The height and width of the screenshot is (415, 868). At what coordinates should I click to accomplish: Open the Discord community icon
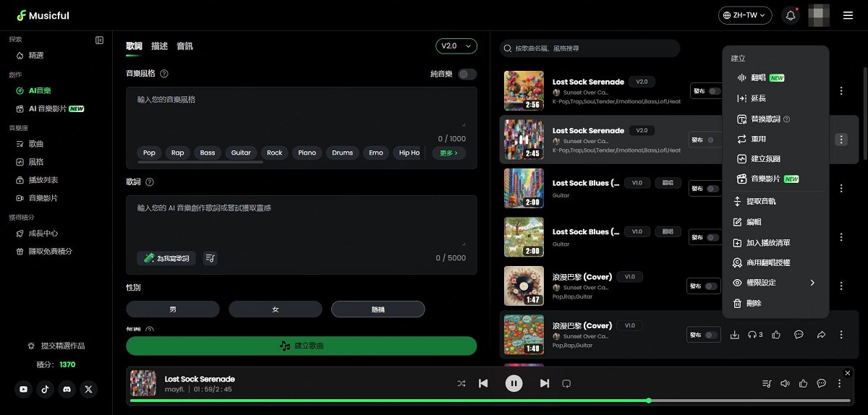click(67, 389)
